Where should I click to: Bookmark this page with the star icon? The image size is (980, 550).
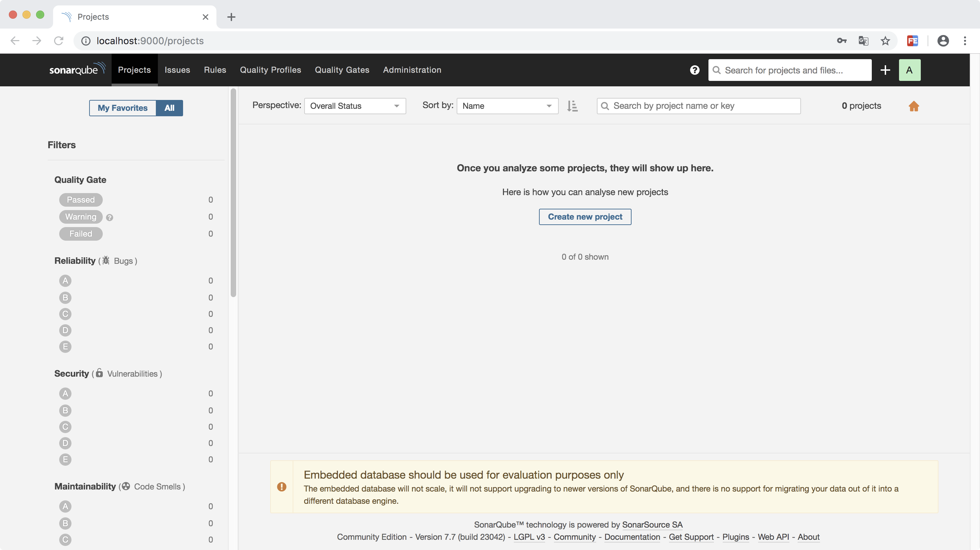(885, 41)
